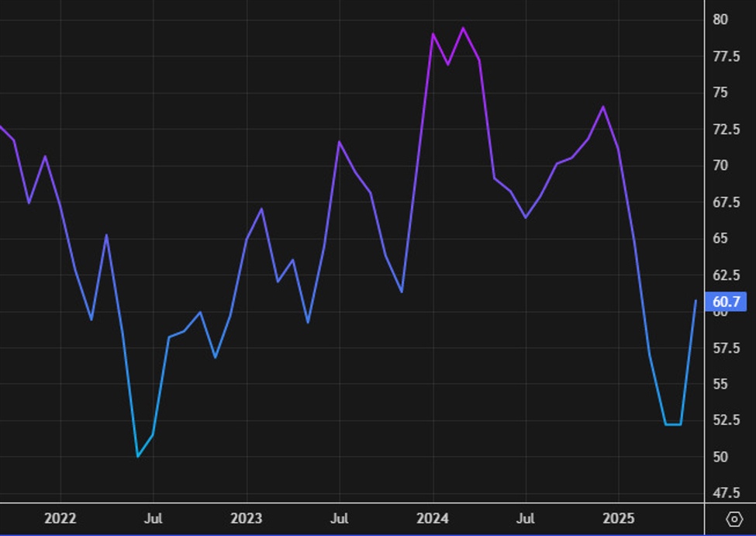The image size is (756, 536).
Task: Click the 72.5 tick on price axis
Action: [725, 129]
